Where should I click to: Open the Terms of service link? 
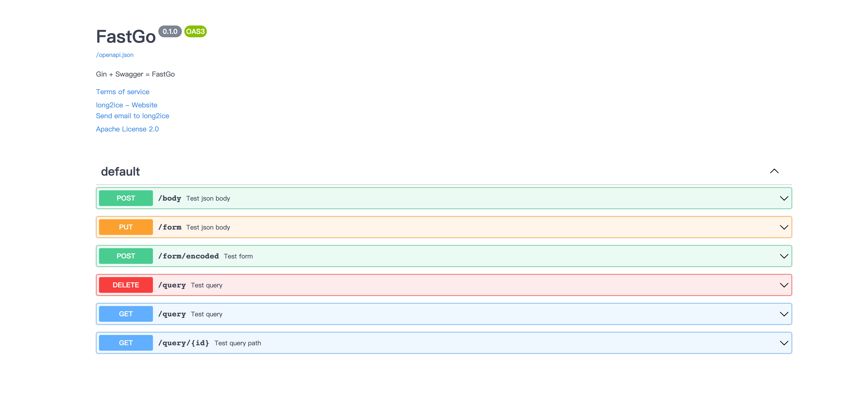[123, 92]
